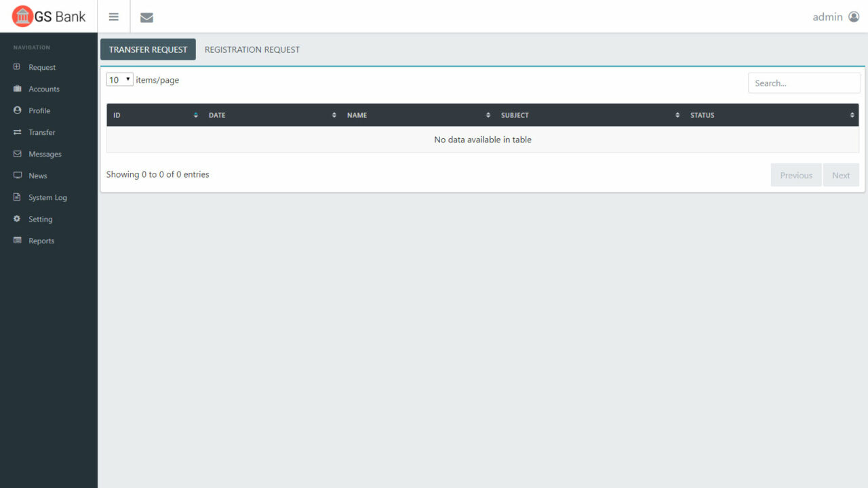View the News section
Viewport: 868px width, 488px height.
pyautogui.click(x=37, y=176)
